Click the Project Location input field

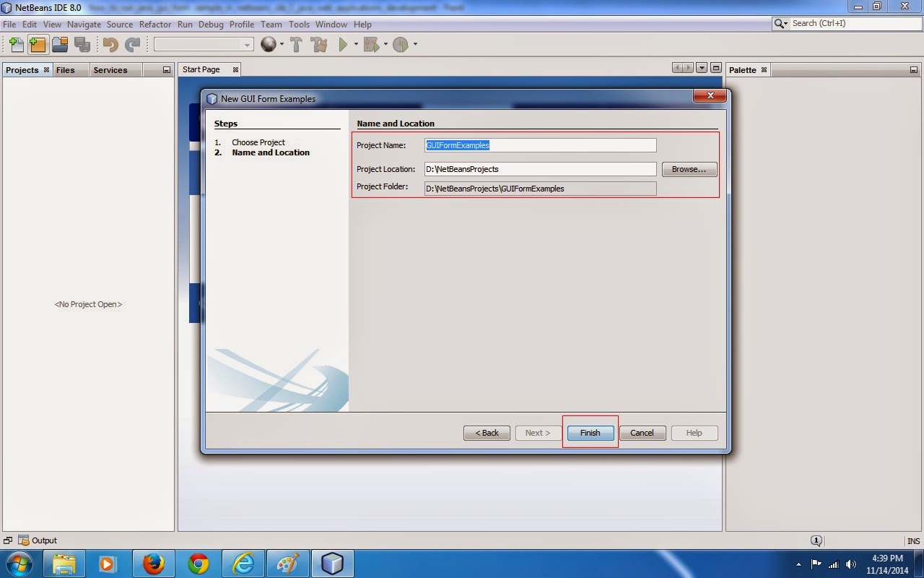pos(541,169)
